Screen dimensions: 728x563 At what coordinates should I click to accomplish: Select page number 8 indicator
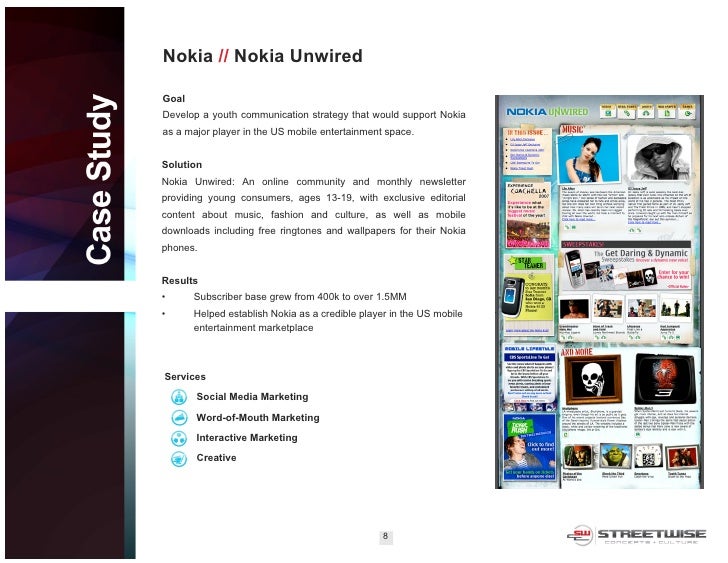(x=385, y=536)
